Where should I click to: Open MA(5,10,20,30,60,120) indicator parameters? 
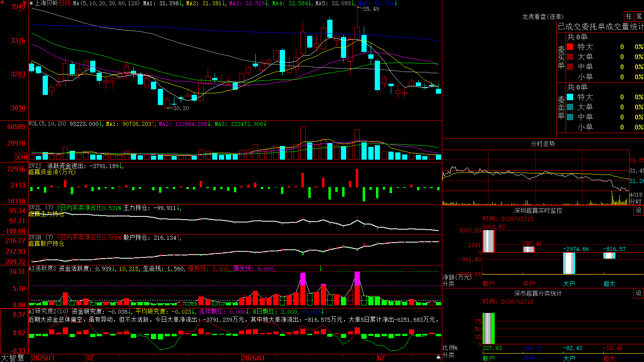[x=106, y=3]
